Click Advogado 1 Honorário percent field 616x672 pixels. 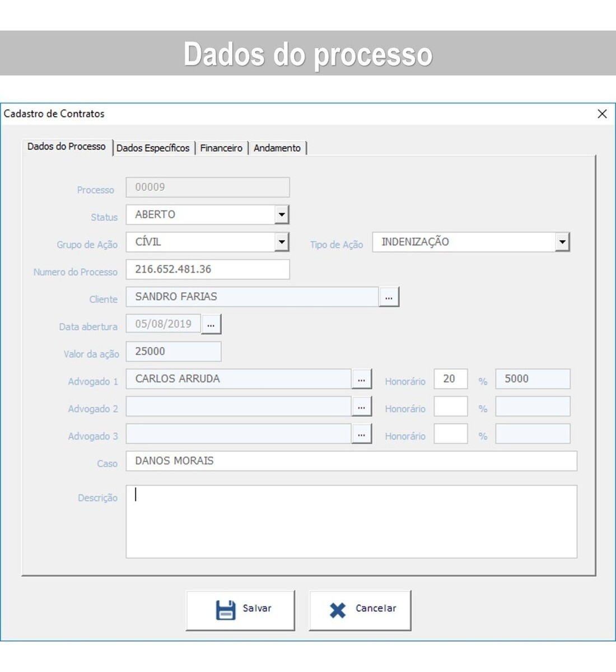click(x=450, y=379)
